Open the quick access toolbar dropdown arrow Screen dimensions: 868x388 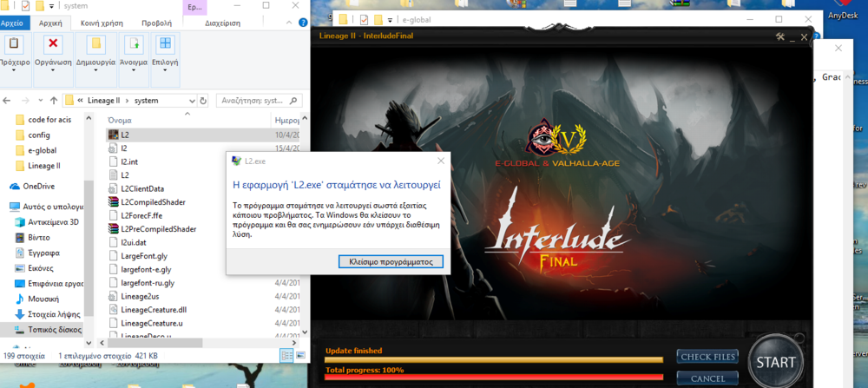click(52, 6)
